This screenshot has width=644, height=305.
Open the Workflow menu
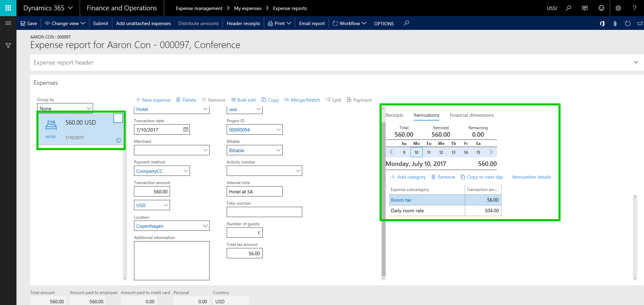[x=350, y=23]
